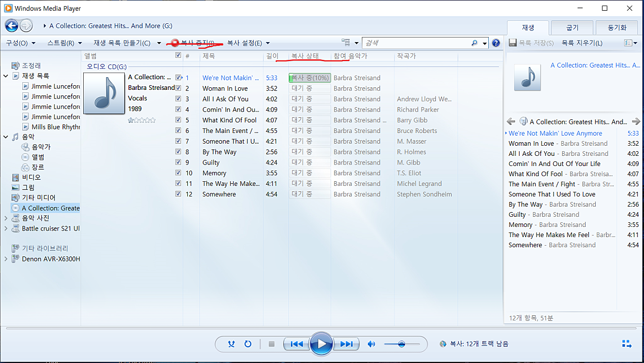The height and width of the screenshot is (363, 644).
Task: Click the 복사 중(10%) rip progress bar
Action: click(310, 78)
